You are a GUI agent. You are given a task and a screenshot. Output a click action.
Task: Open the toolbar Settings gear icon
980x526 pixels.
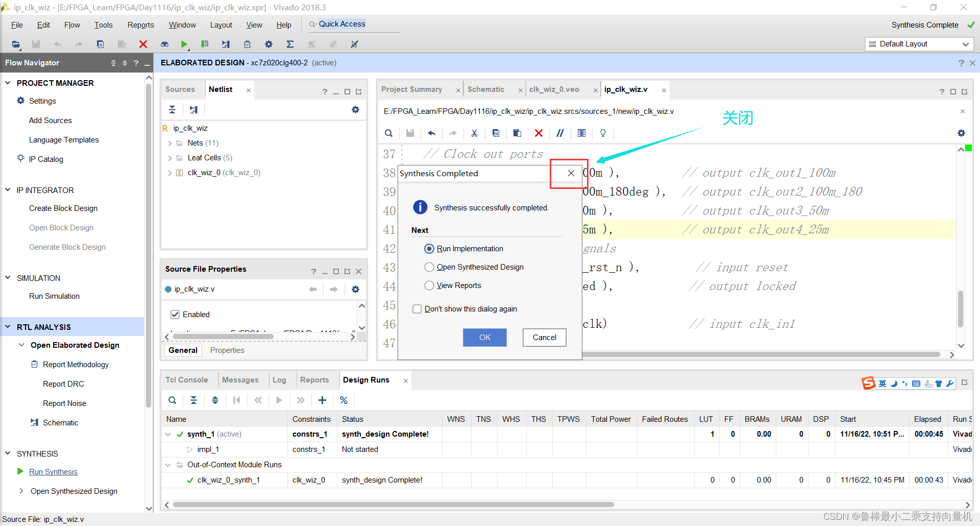tap(269, 44)
